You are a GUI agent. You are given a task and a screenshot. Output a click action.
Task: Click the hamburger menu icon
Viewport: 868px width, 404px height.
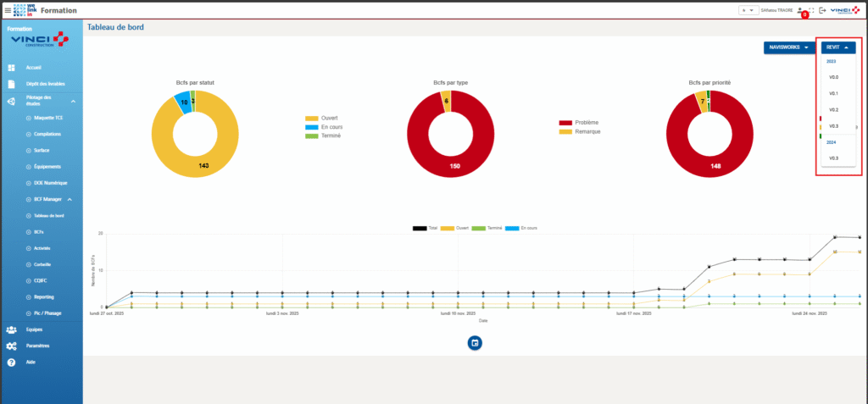click(8, 10)
